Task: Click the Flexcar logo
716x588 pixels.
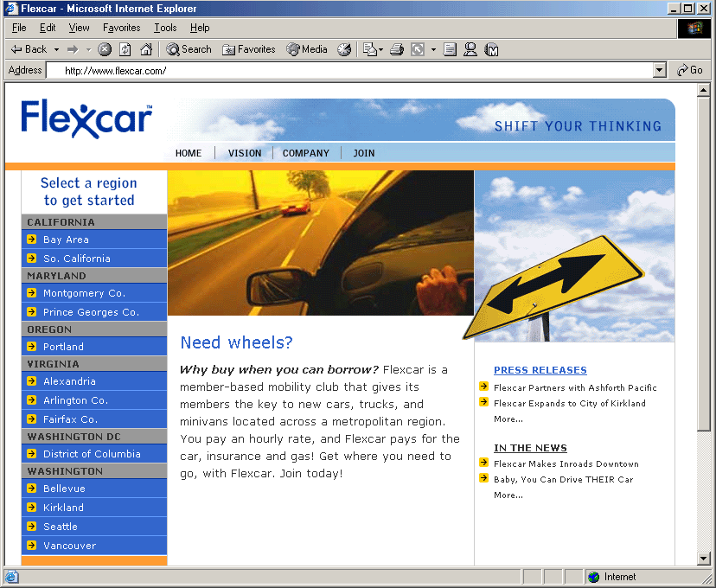Action: click(86, 118)
